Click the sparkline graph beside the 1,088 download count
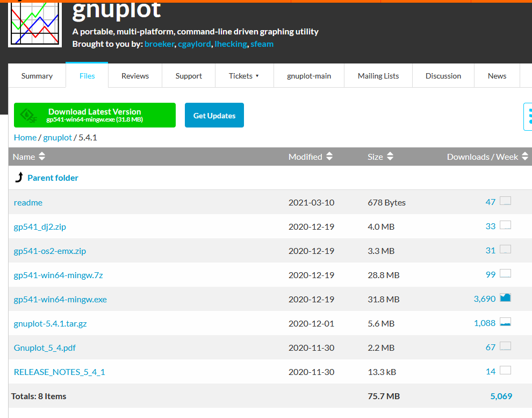The height and width of the screenshot is (418, 532). [505, 321]
